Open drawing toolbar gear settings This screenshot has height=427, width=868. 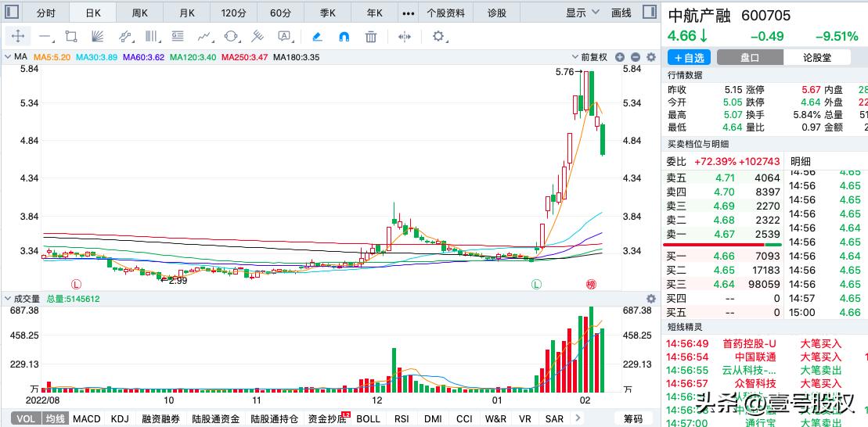tap(438, 37)
